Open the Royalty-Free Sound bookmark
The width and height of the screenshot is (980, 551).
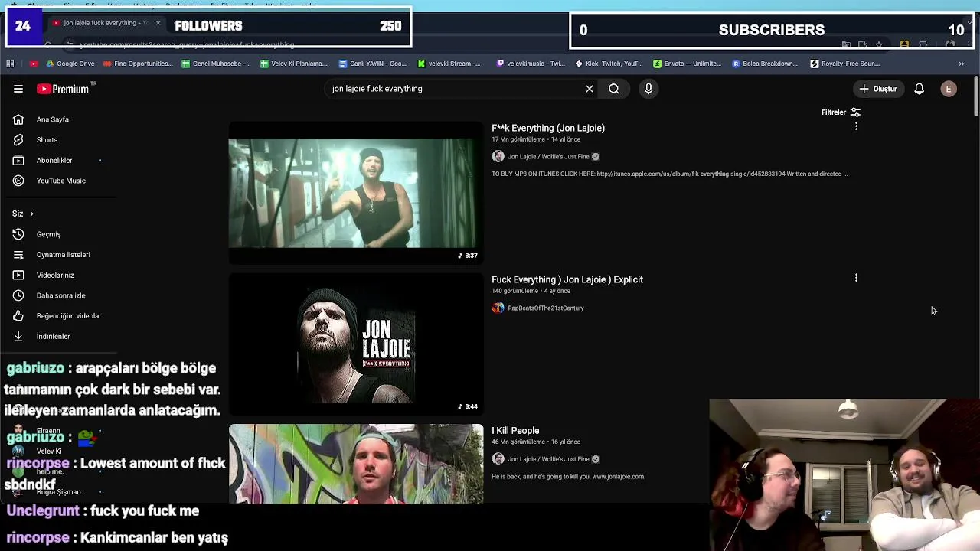(844, 64)
